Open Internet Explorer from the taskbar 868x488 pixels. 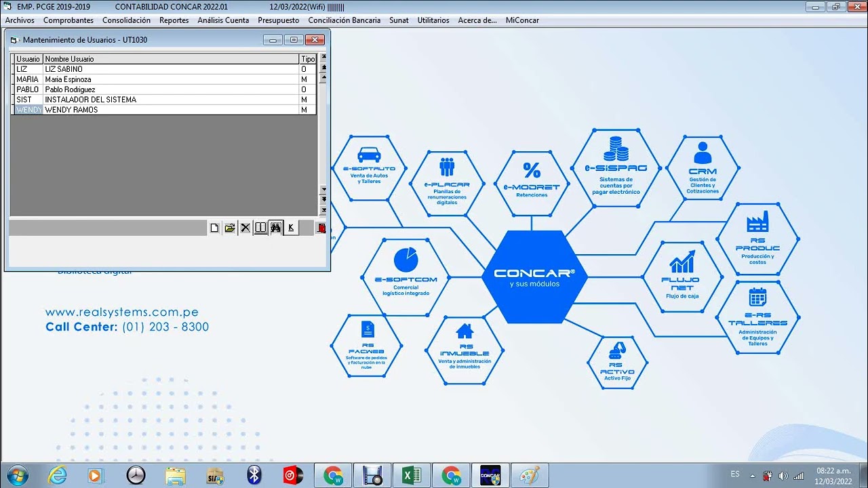point(58,475)
